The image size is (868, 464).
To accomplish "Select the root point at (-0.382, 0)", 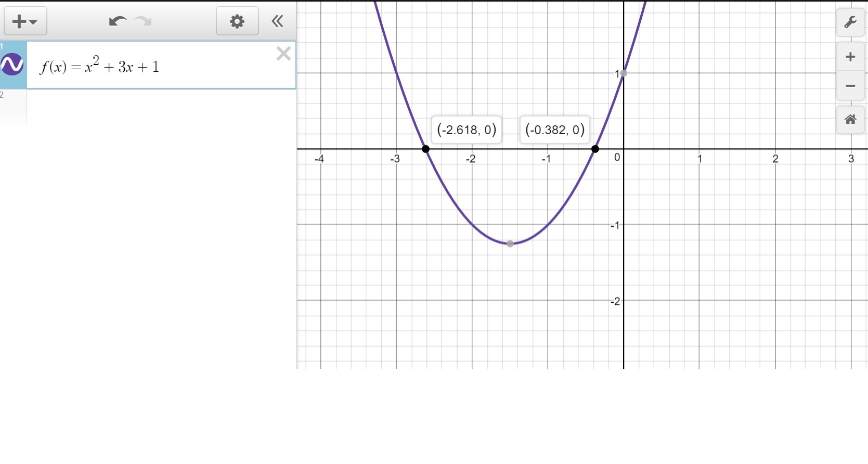I will [x=595, y=149].
